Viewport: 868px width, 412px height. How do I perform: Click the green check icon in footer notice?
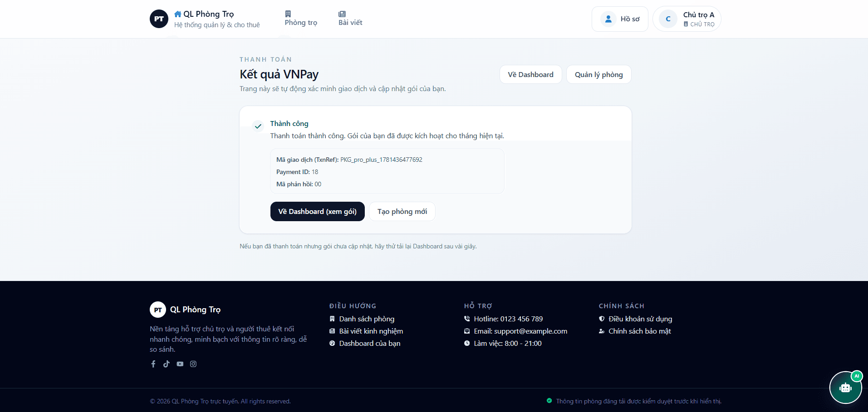coord(549,401)
